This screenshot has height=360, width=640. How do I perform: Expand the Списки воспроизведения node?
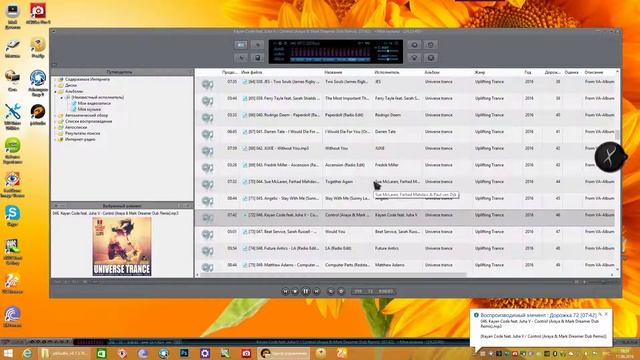pyautogui.click(x=56, y=122)
